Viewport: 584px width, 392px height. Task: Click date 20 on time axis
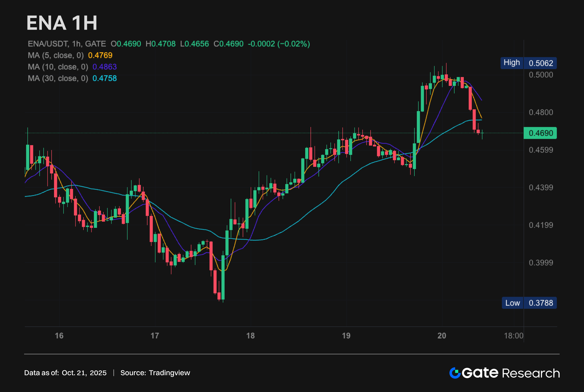tap(442, 336)
